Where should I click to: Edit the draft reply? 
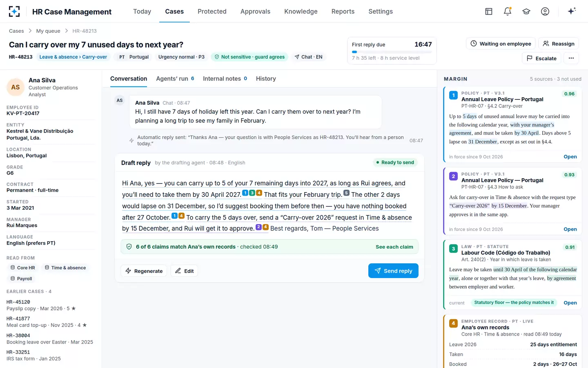[x=184, y=271]
